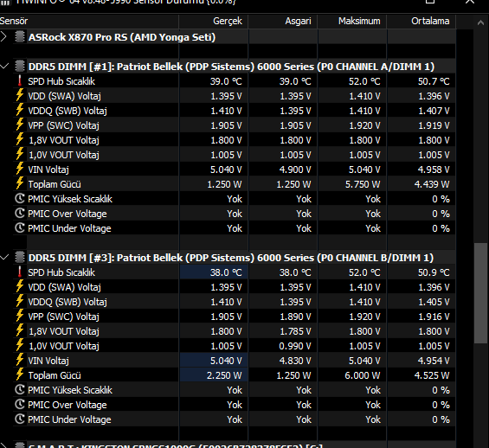
Task: Click the thermometer icon of DIMM #3 SPD Hub Sıcaklık
Action: click(x=20, y=272)
